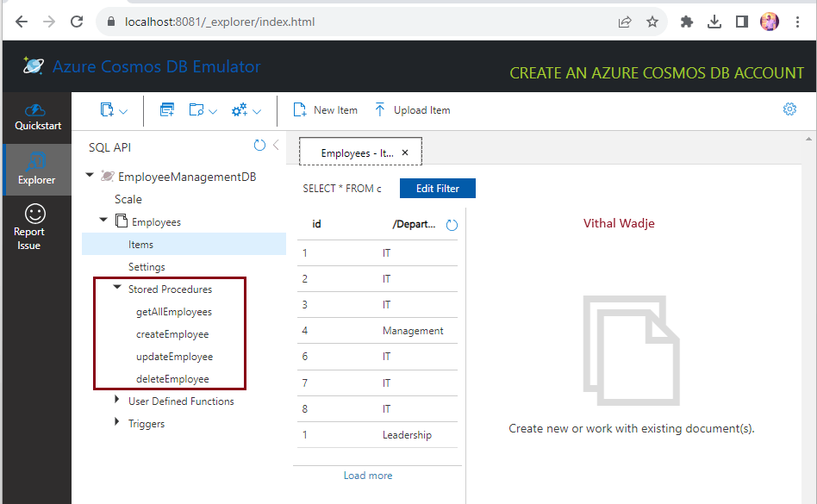
Task: Expand the New Item dropdown arrow
Action: (x=123, y=111)
